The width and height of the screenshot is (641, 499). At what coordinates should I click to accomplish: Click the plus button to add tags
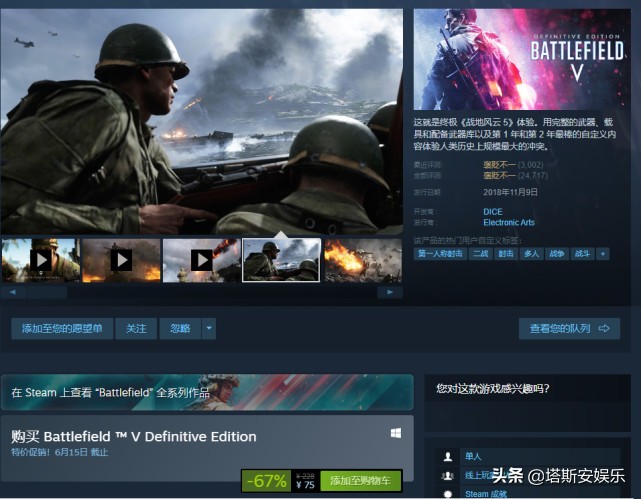click(x=603, y=254)
